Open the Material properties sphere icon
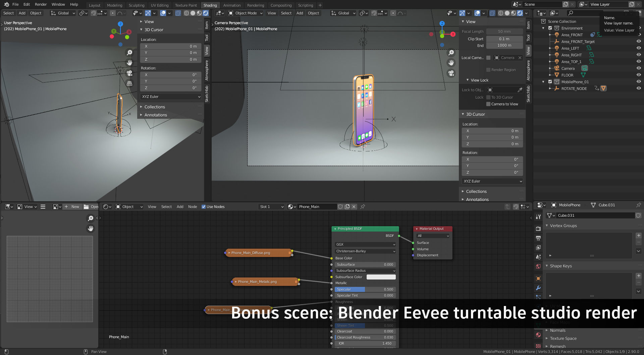 point(538,335)
